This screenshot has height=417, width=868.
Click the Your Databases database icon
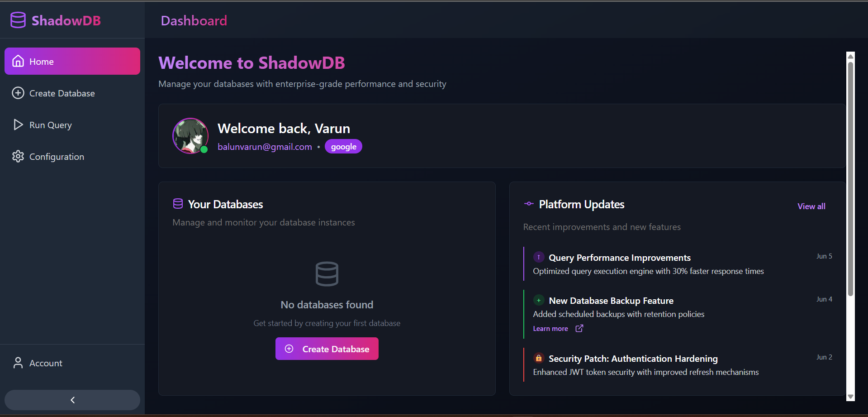point(178,203)
